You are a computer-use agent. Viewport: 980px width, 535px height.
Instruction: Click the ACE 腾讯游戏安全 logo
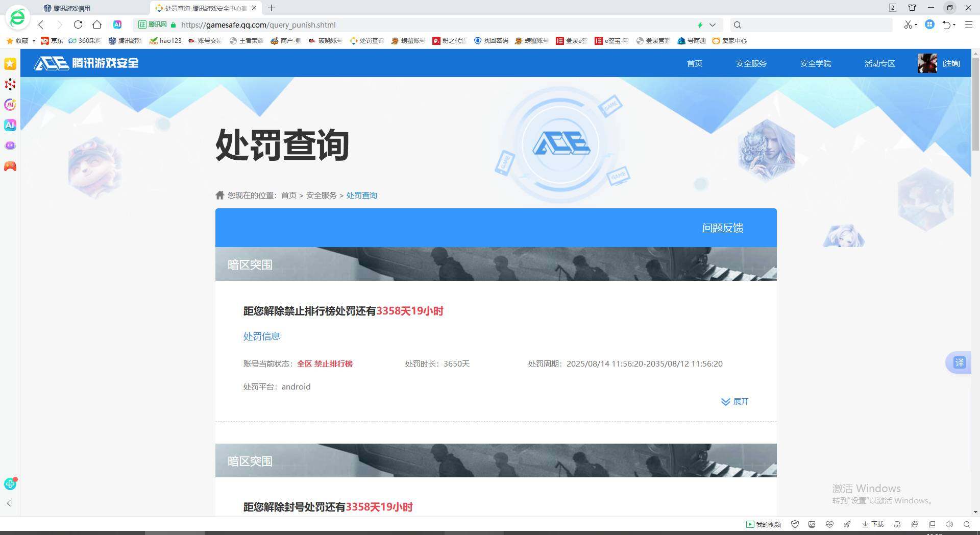(86, 63)
